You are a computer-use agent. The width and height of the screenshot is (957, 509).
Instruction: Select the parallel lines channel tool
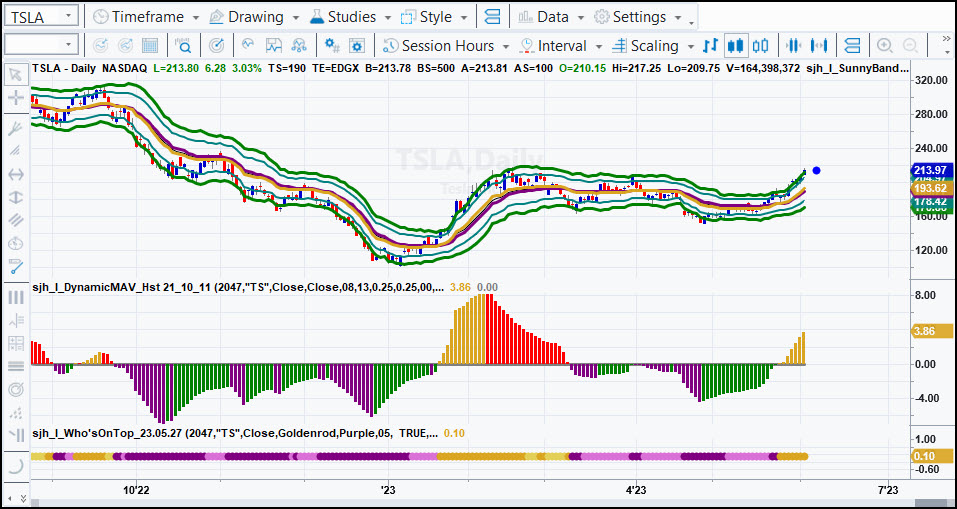tap(15, 220)
